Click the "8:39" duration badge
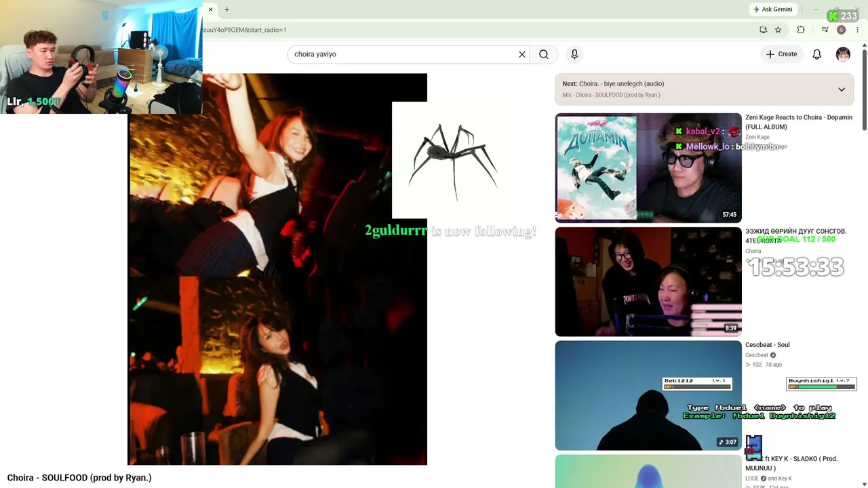This screenshot has height=488, width=868. click(730, 328)
